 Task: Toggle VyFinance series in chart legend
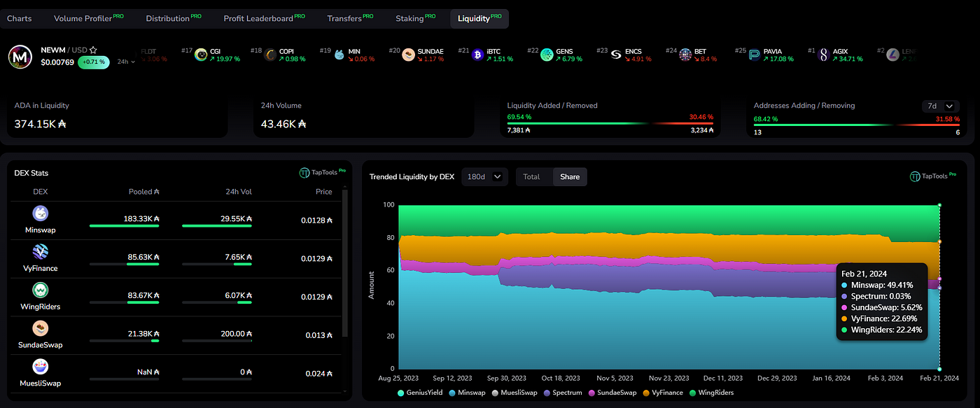click(x=663, y=393)
